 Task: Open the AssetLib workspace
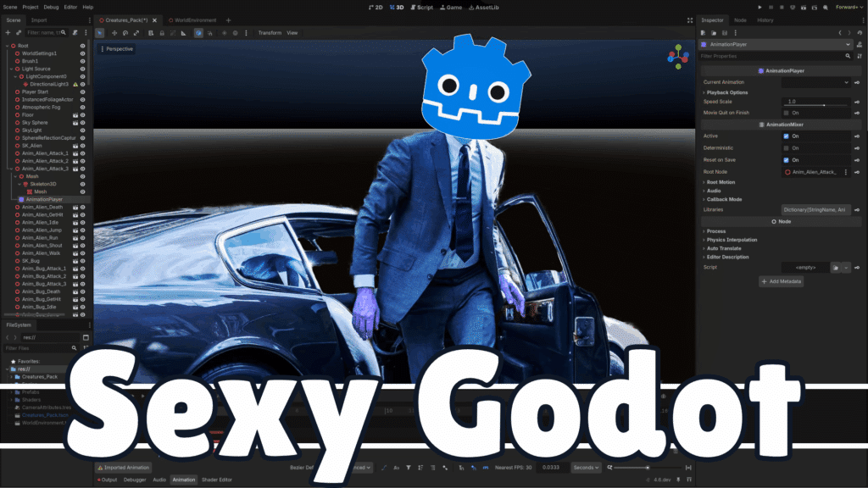pos(483,6)
